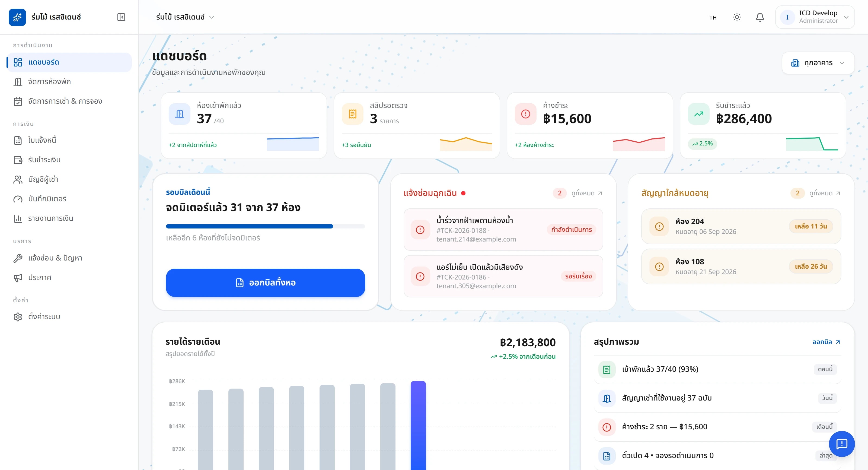The width and height of the screenshot is (868, 470).
Task: Click warning icon for ห้อง 204
Action: click(x=659, y=226)
